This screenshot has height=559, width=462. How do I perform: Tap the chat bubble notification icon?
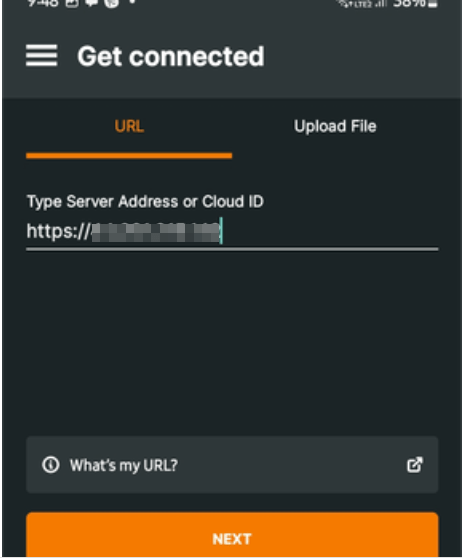pyautogui.click(x=92, y=3)
